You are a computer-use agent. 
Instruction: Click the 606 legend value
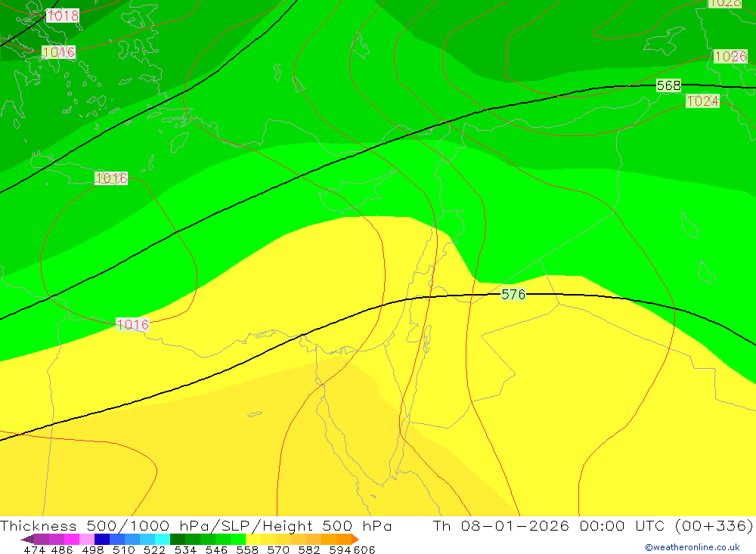[x=364, y=549]
